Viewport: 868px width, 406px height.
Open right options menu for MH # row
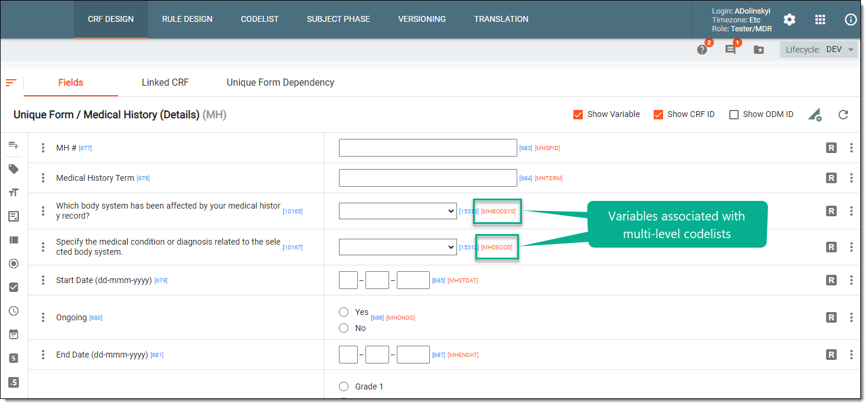[x=851, y=148]
